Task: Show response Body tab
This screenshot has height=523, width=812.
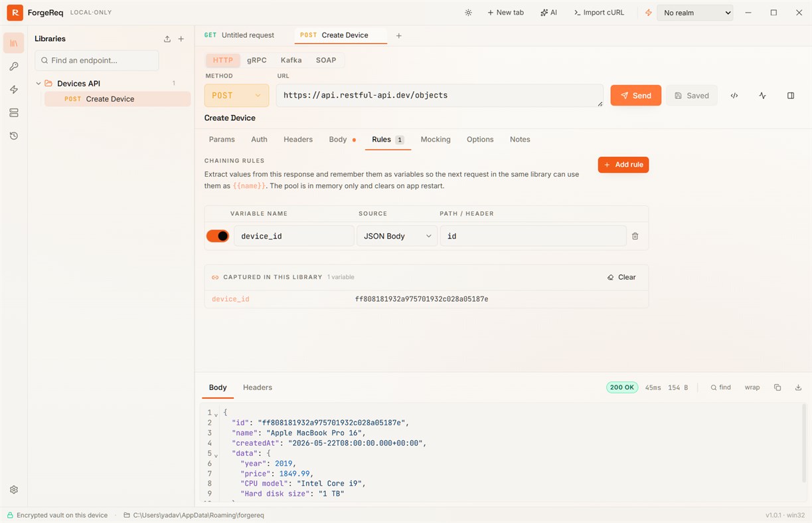Action: 218,387
